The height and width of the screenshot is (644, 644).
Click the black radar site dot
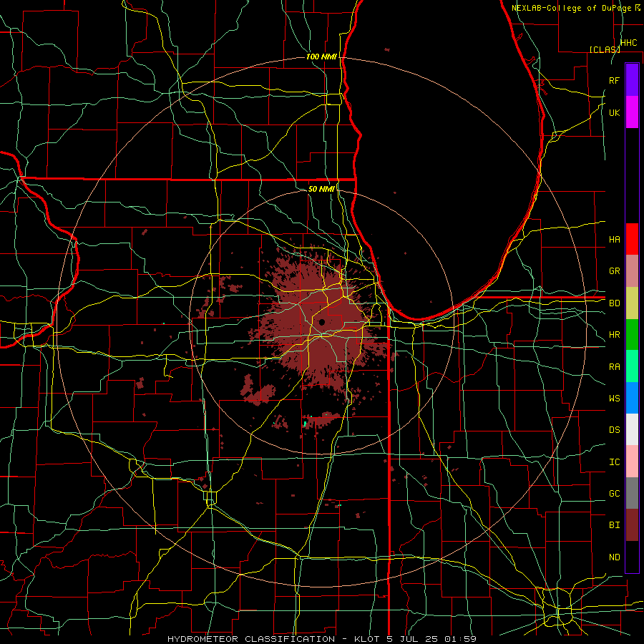point(321,322)
